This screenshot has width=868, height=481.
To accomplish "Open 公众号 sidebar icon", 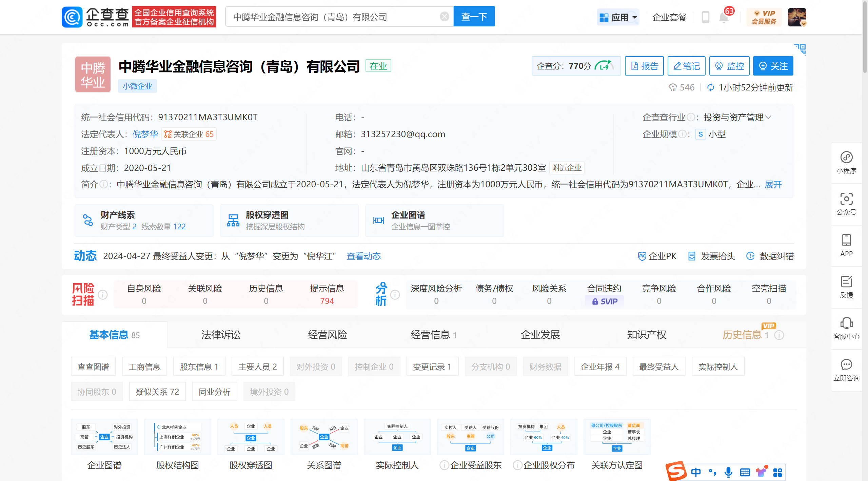I will click(x=846, y=204).
